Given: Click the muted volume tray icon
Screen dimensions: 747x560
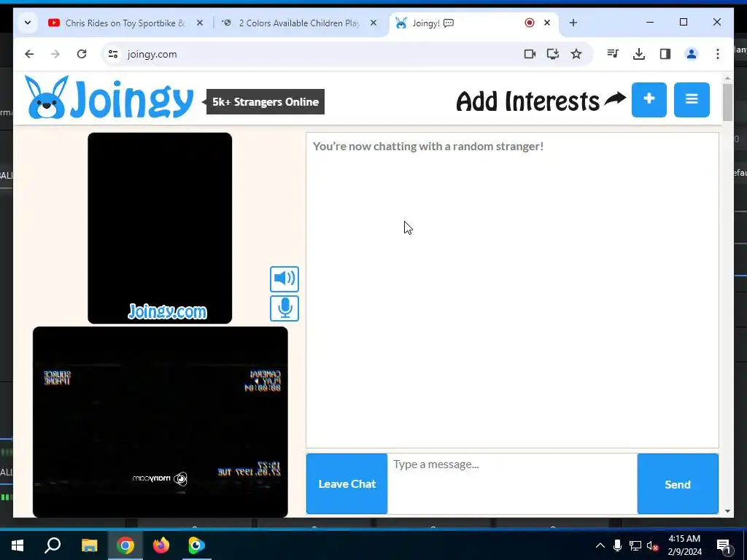Looking at the screenshot, I should pos(653,545).
